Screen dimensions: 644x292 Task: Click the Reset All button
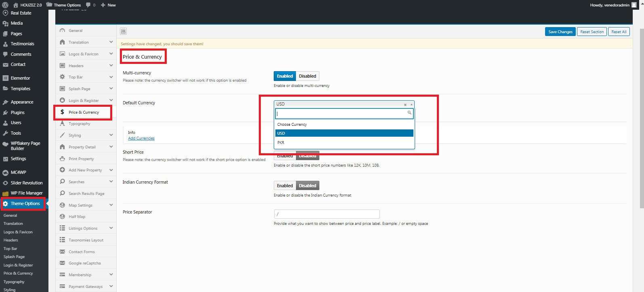coord(619,32)
